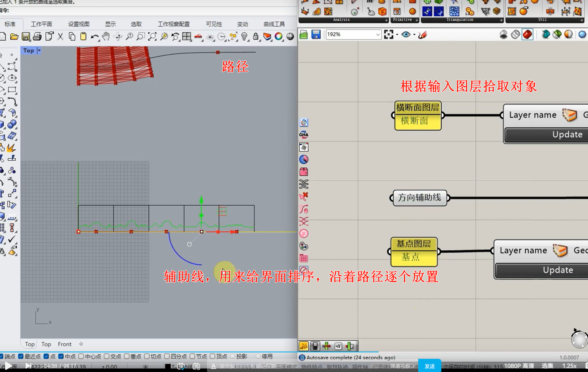The image size is (588, 372).
Task: Open the 曲线工具 toolbar tab
Action: coord(274,24)
